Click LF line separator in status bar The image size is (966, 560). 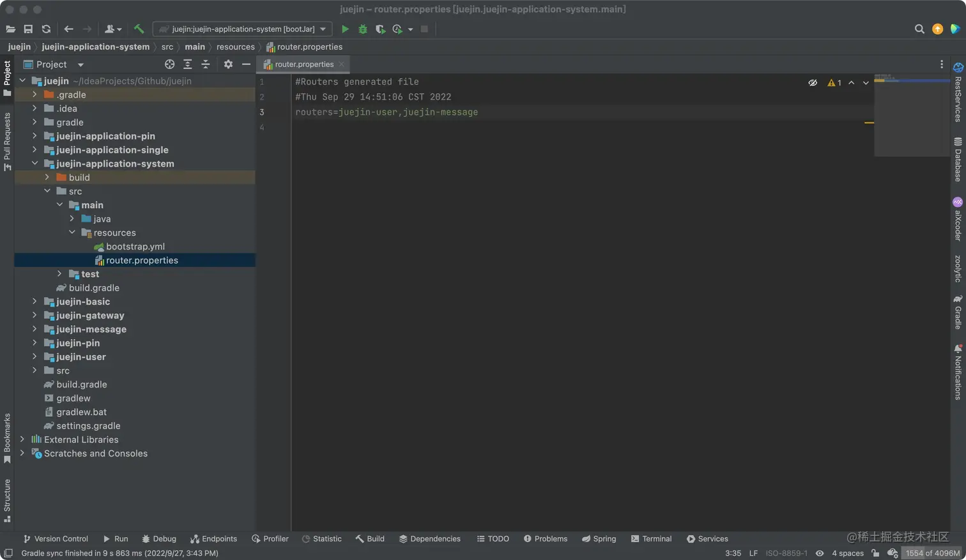tap(753, 553)
